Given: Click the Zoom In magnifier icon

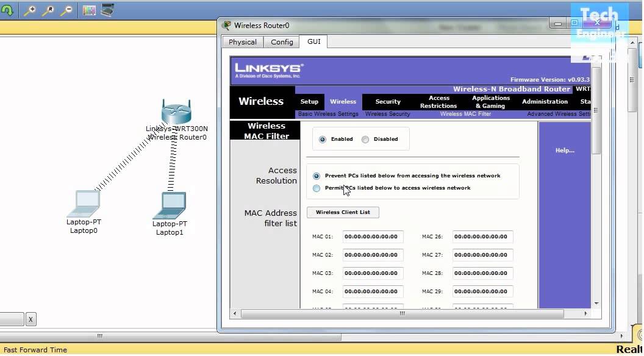Looking at the screenshot, I should (x=30, y=10).
